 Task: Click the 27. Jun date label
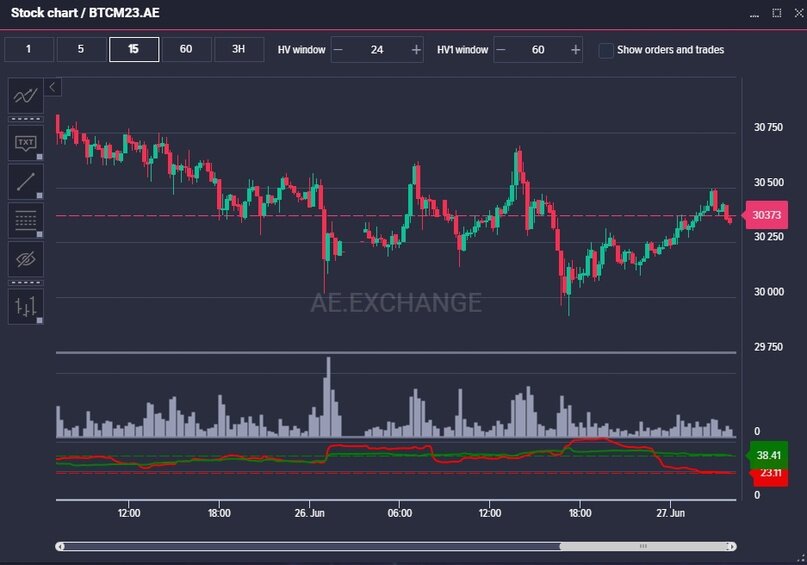point(671,513)
